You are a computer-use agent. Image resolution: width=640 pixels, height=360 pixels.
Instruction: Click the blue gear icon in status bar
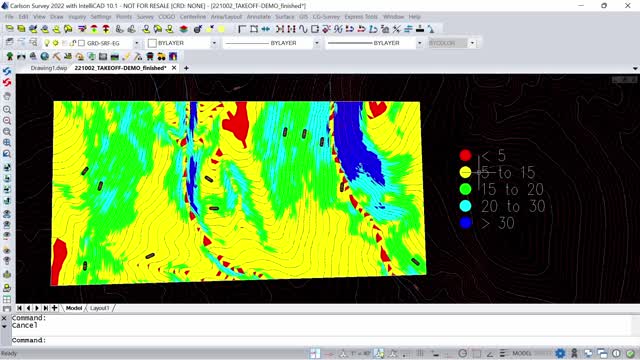(560, 353)
